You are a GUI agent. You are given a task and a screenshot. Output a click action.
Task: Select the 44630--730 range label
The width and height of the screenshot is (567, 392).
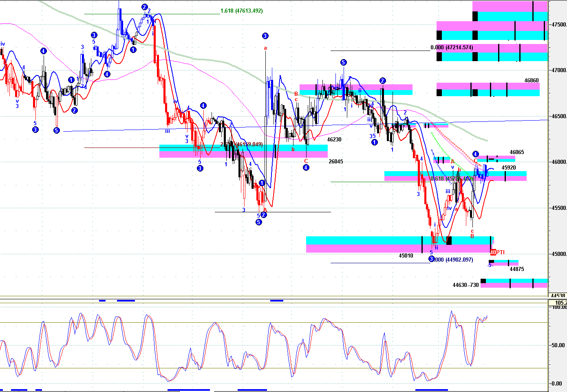pyautogui.click(x=466, y=285)
